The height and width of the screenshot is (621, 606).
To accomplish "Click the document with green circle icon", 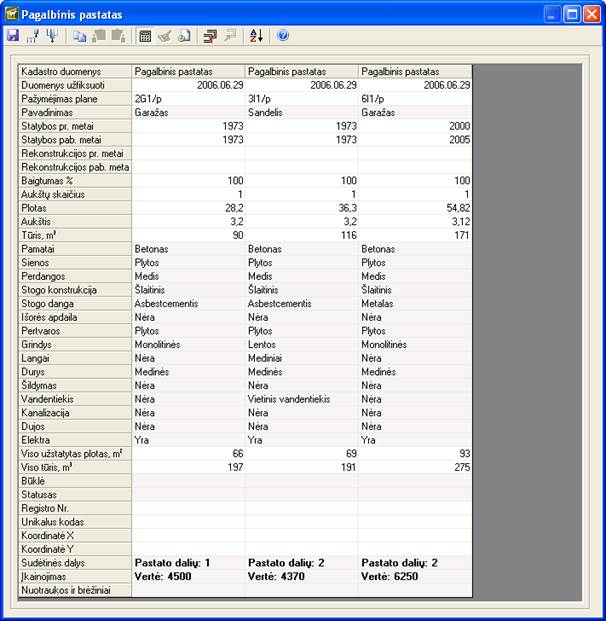I will [184, 36].
